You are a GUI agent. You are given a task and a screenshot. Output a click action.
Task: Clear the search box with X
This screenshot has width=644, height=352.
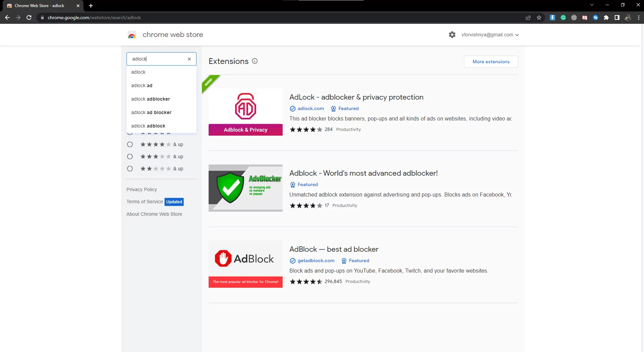click(x=189, y=59)
